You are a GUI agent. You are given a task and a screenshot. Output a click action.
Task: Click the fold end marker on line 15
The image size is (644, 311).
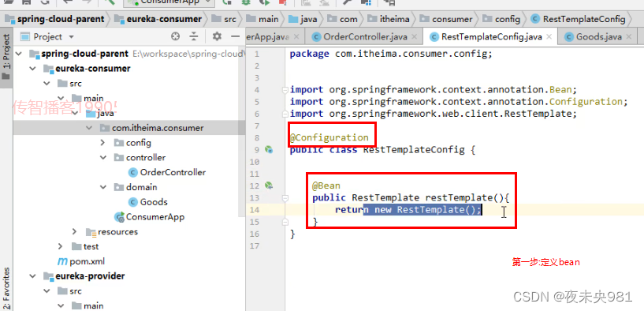285,222
